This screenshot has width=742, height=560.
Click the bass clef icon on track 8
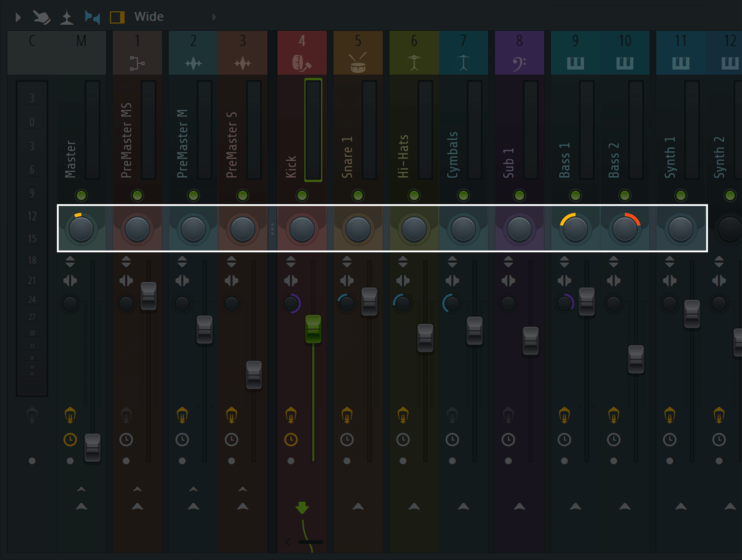[519, 64]
